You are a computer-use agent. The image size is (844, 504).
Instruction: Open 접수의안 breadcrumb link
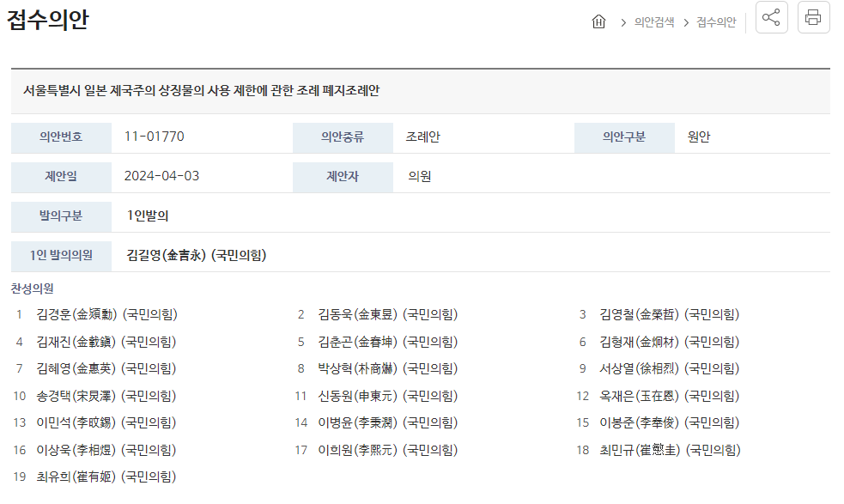point(716,22)
